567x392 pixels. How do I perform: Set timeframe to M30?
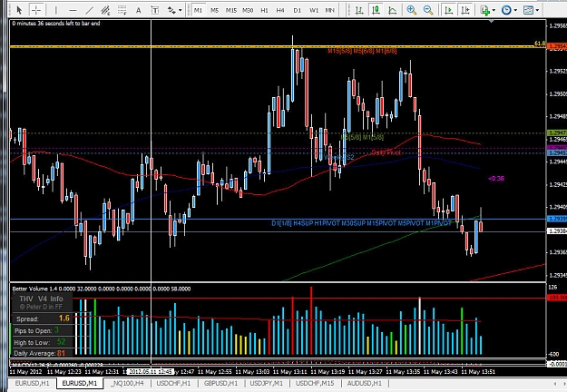[248, 10]
